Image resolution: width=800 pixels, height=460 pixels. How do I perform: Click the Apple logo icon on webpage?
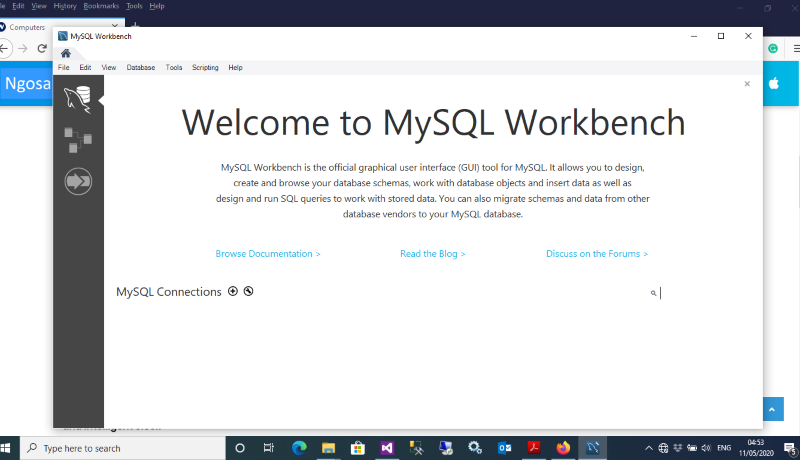[774, 83]
